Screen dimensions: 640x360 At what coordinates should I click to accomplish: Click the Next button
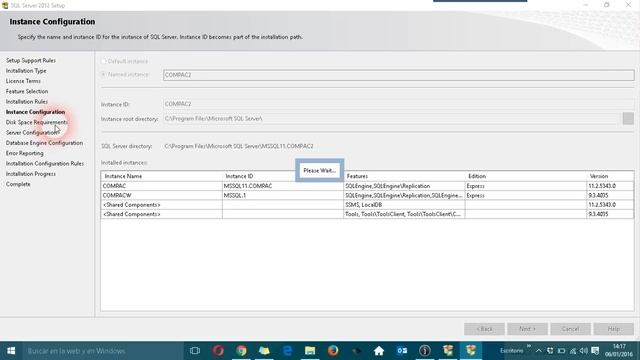[527, 329]
